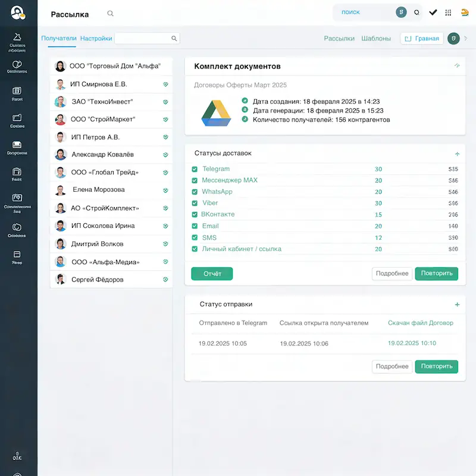Toggle the Telegram checkbox
476x476 pixels.
195,169
